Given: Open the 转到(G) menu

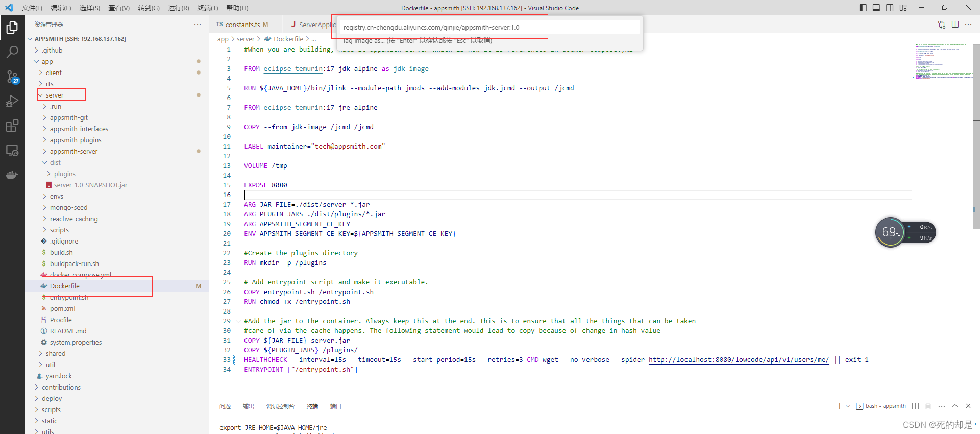Looking at the screenshot, I should [x=149, y=8].
